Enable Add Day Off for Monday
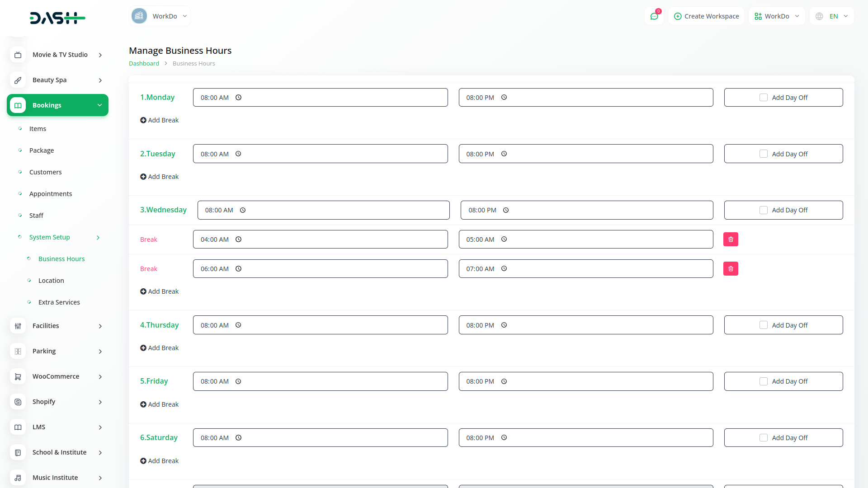This screenshot has width=868, height=488. coord(764,98)
